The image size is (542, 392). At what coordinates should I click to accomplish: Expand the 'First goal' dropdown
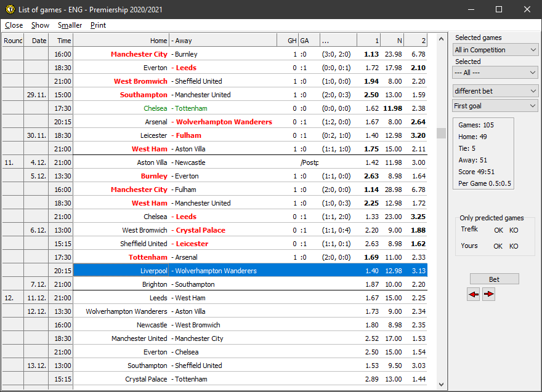pos(495,106)
